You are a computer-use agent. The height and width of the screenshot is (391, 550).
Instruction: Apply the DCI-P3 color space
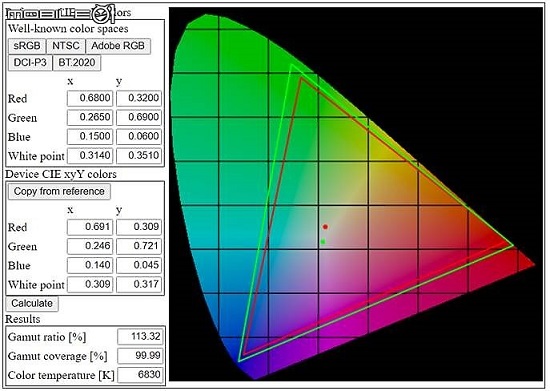pyautogui.click(x=30, y=63)
